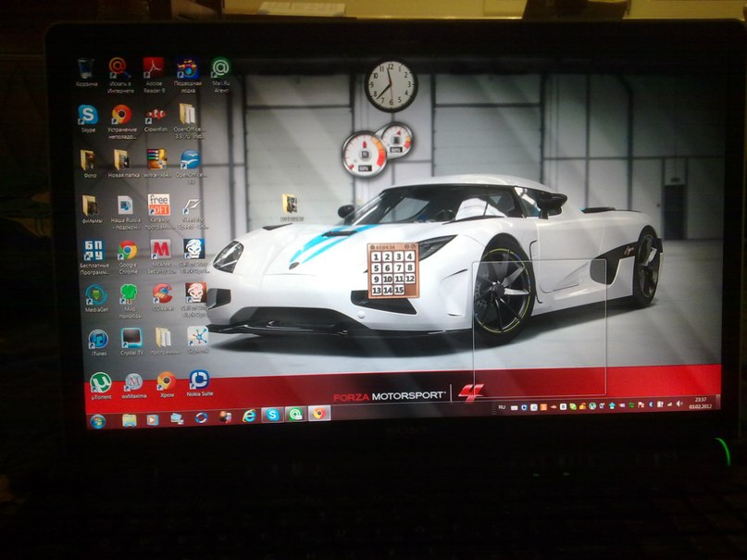This screenshot has width=747, height=560.
Task: Click the analog clock gadget
Action: 391,85
